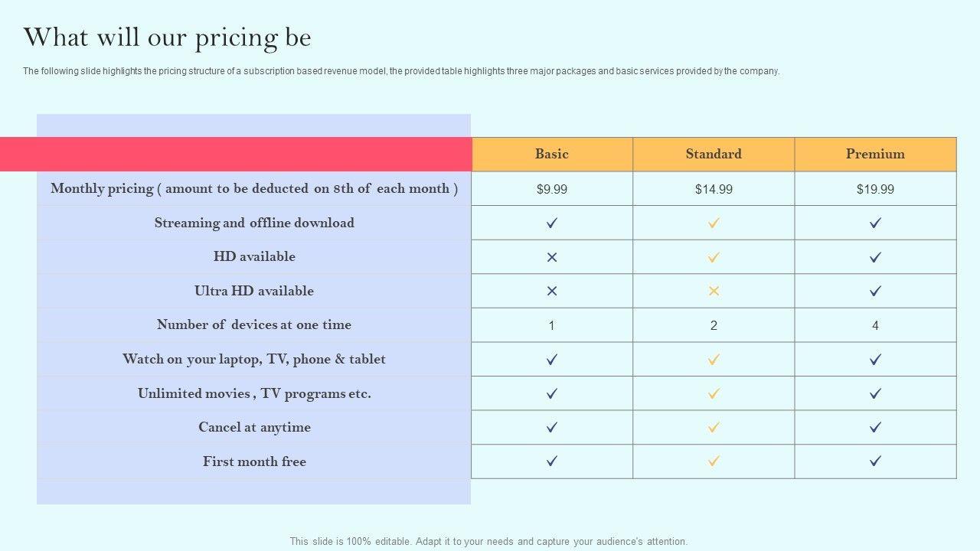Click the Premium Cancel at anytime checkmark
This screenshot has height=551, width=980.
875,427
